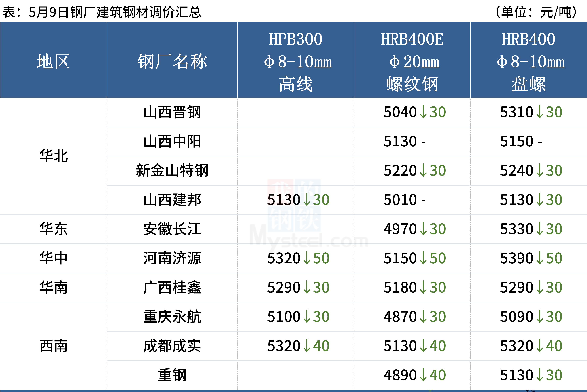Click the 西南 region cell
This screenshot has width=587, height=392.
pos(54,346)
